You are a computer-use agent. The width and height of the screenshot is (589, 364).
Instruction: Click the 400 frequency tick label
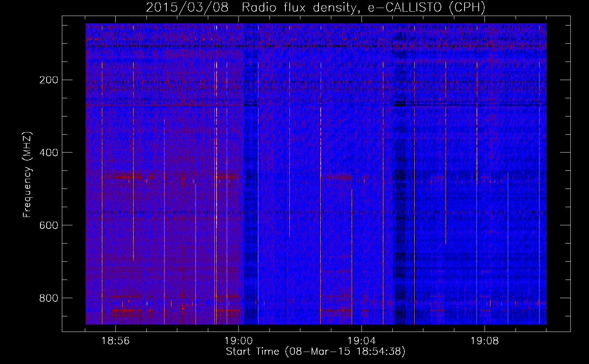point(48,153)
